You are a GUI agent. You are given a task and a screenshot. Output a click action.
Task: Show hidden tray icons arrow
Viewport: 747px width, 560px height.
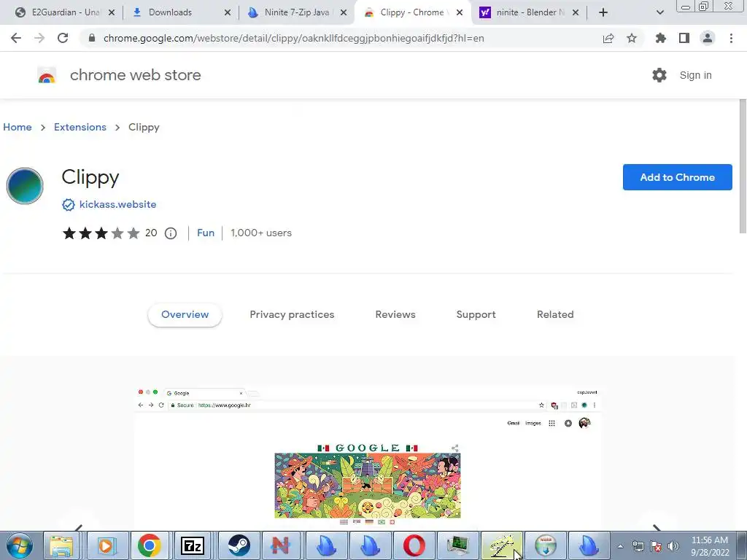pyautogui.click(x=620, y=546)
